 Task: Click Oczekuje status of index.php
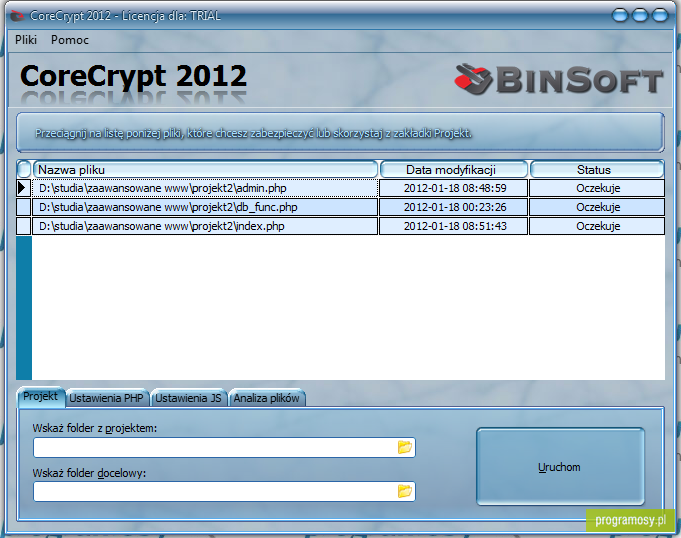pyautogui.click(x=597, y=226)
